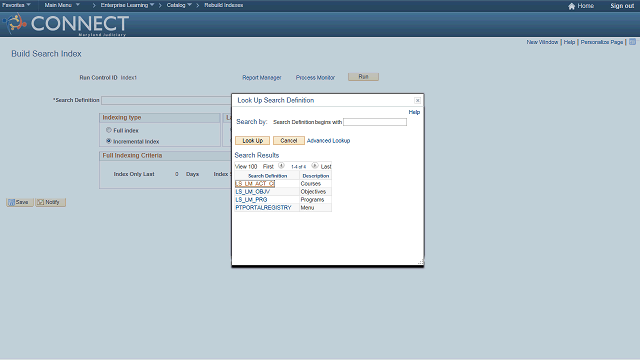The width and height of the screenshot is (640, 360).
Task: Click the Run button
Action: click(x=363, y=77)
